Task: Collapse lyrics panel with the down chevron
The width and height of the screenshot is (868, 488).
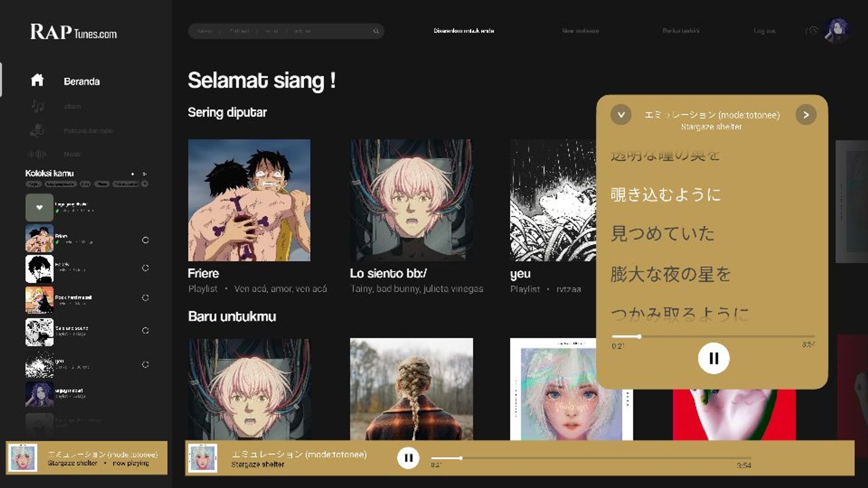Action: 621,115
